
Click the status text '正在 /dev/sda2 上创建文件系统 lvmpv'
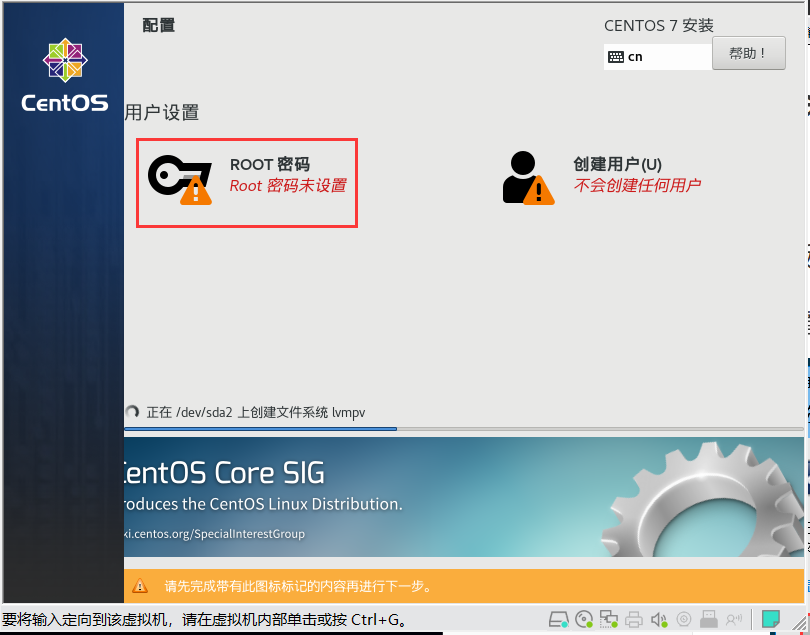pyautogui.click(x=256, y=412)
